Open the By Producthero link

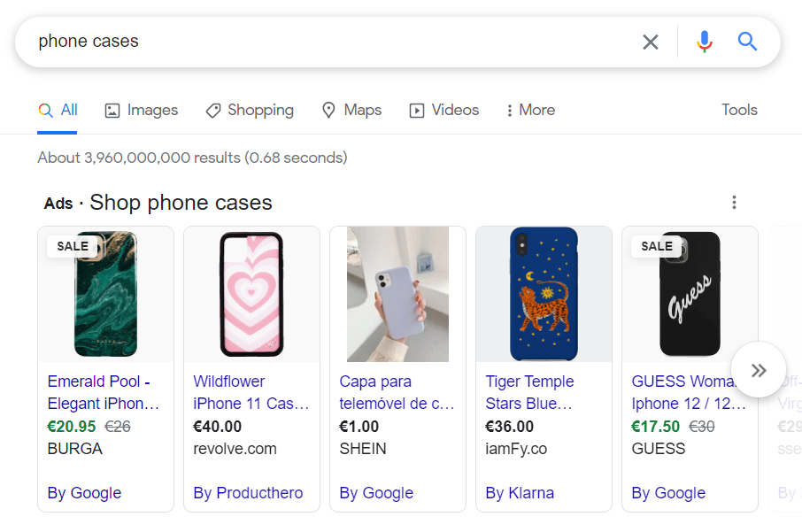click(248, 493)
